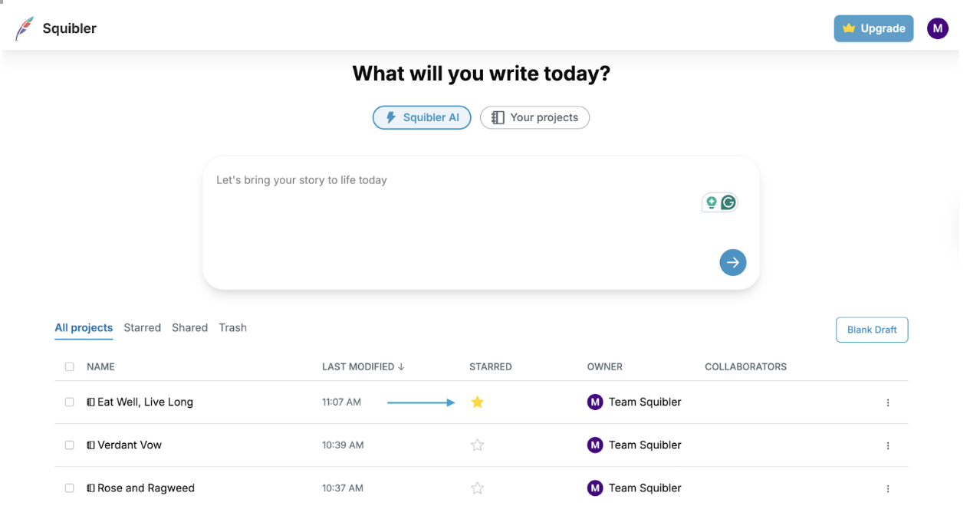Open the Eat Well, Live Long project

145,402
